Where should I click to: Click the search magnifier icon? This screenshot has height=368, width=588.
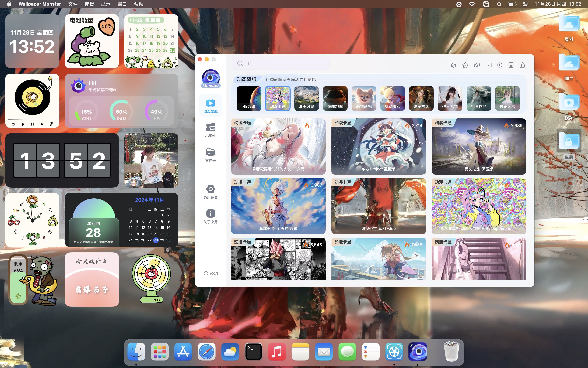tap(240, 63)
